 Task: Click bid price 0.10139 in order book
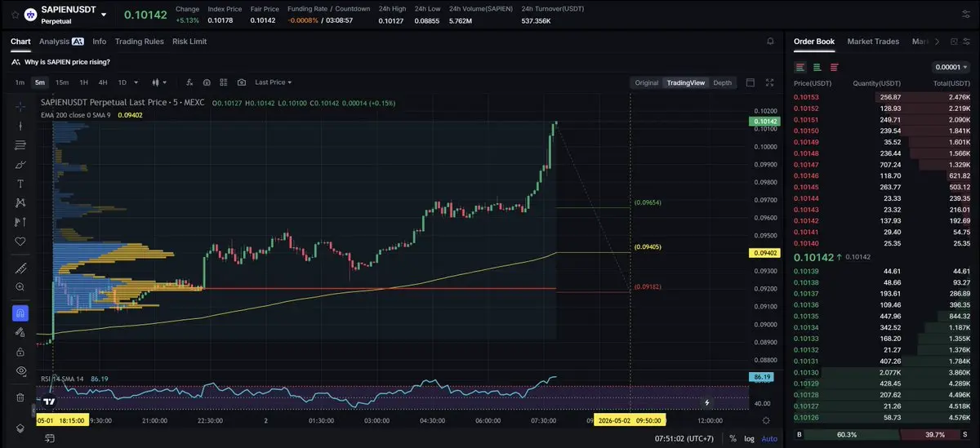806,271
